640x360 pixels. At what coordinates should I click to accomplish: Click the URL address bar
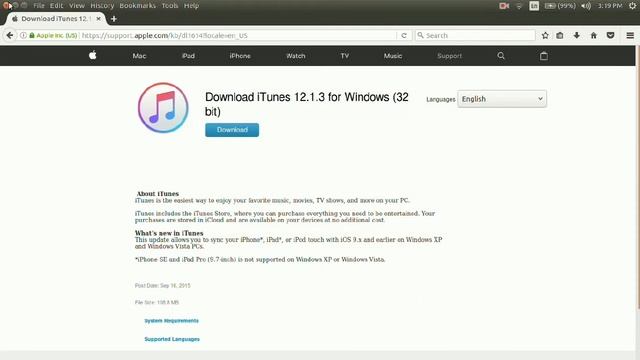coord(238,36)
